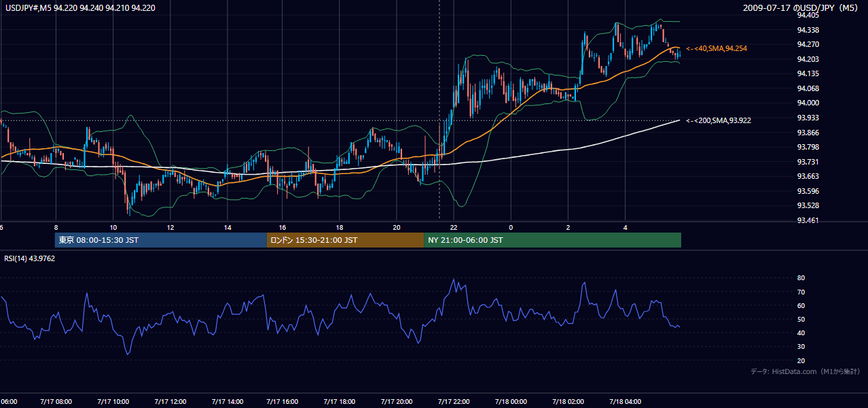Click the 7/17 12:00 bottom time label
Screen dimensions: 868x408
coord(170,401)
